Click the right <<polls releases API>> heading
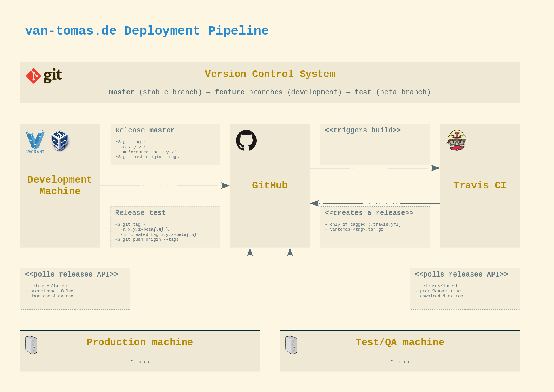554x392 pixels. (x=461, y=274)
